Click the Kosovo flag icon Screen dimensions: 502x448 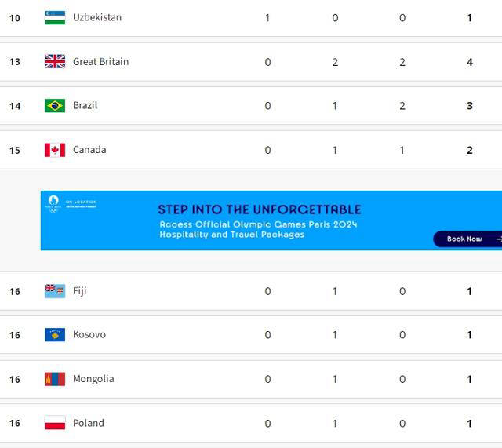[x=55, y=335]
